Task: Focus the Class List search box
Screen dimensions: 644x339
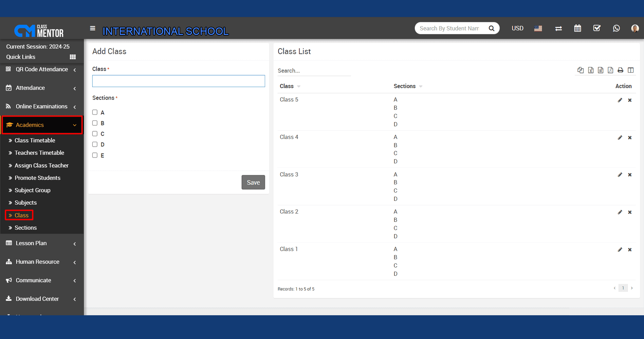Action: click(314, 71)
